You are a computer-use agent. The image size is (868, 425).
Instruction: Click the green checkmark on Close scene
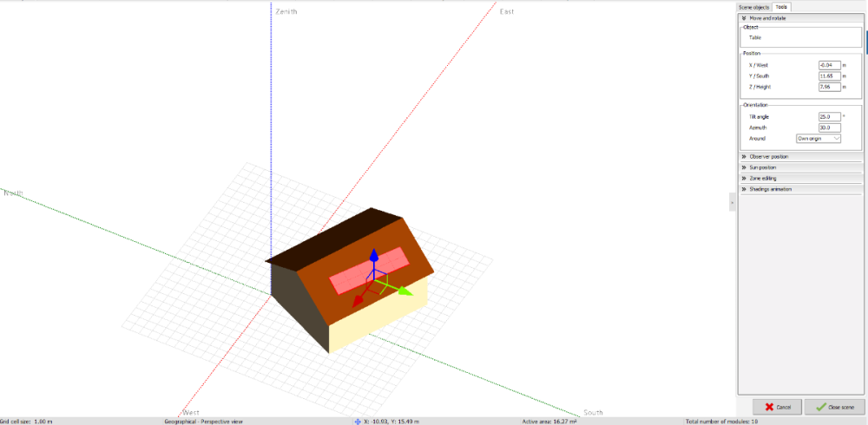pyautogui.click(x=821, y=407)
